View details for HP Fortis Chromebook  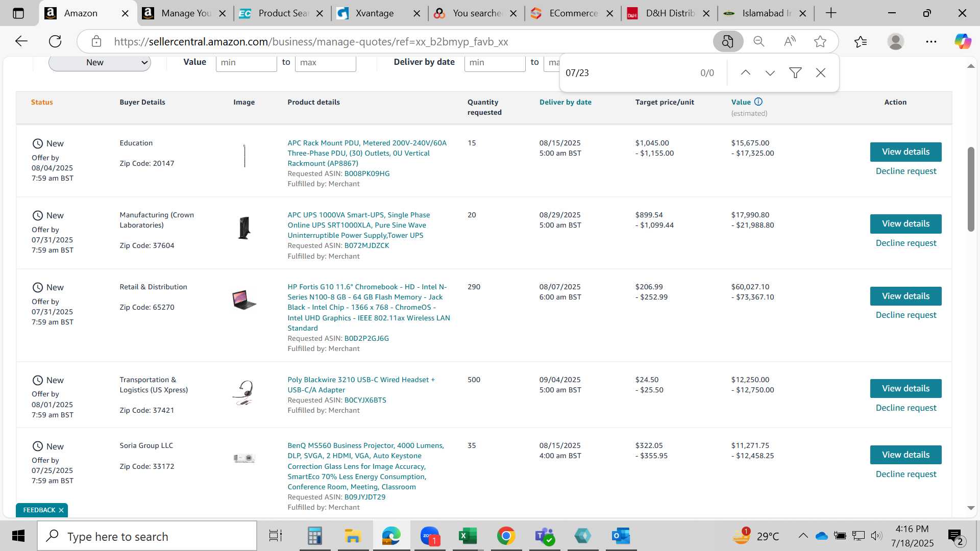tap(905, 296)
